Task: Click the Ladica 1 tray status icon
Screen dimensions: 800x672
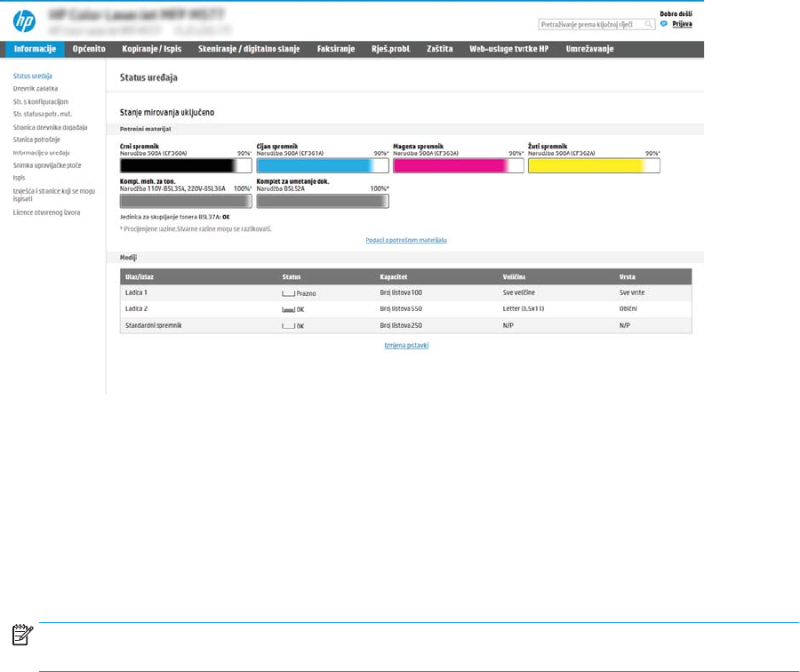Action: click(287, 292)
